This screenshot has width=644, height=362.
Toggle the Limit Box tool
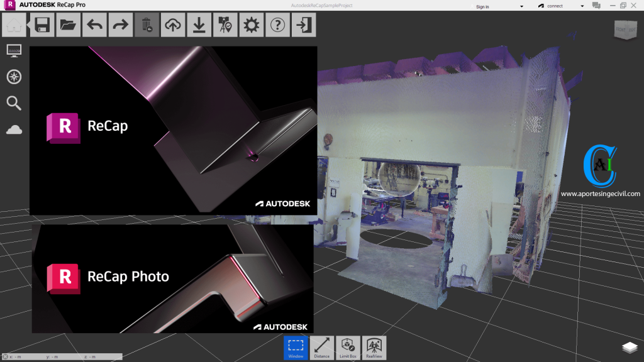tap(348, 347)
